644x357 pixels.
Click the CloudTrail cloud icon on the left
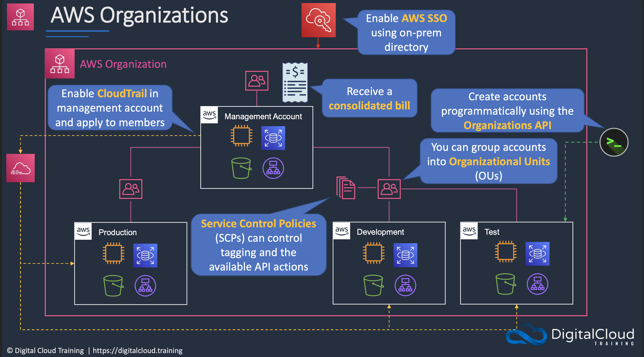(x=21, y=168)
